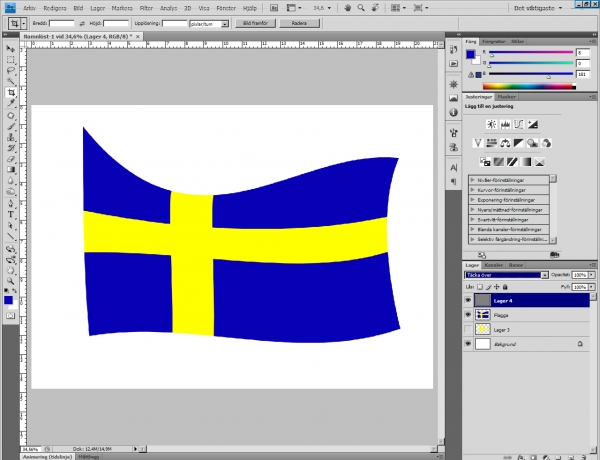The height and width of the screenshot is (460, 600).
Task: Open the Arkiv menu
Action: tap(29, 8)
